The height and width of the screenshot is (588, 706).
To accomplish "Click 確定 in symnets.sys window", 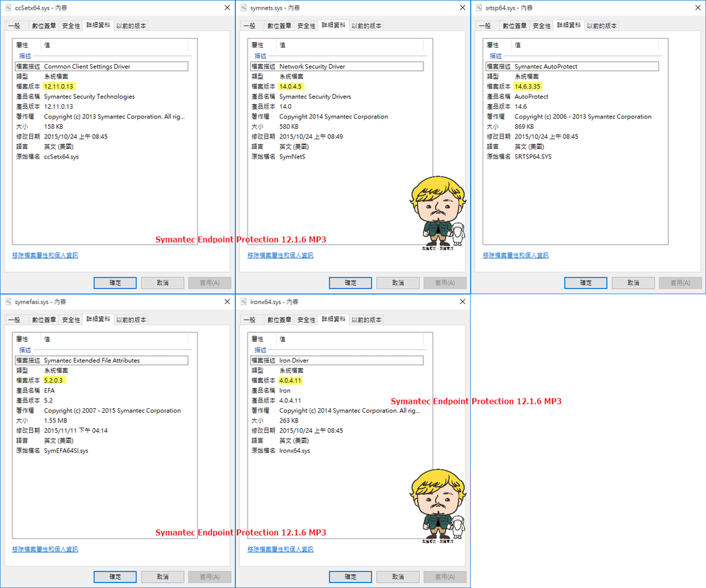I will point(350,283).
